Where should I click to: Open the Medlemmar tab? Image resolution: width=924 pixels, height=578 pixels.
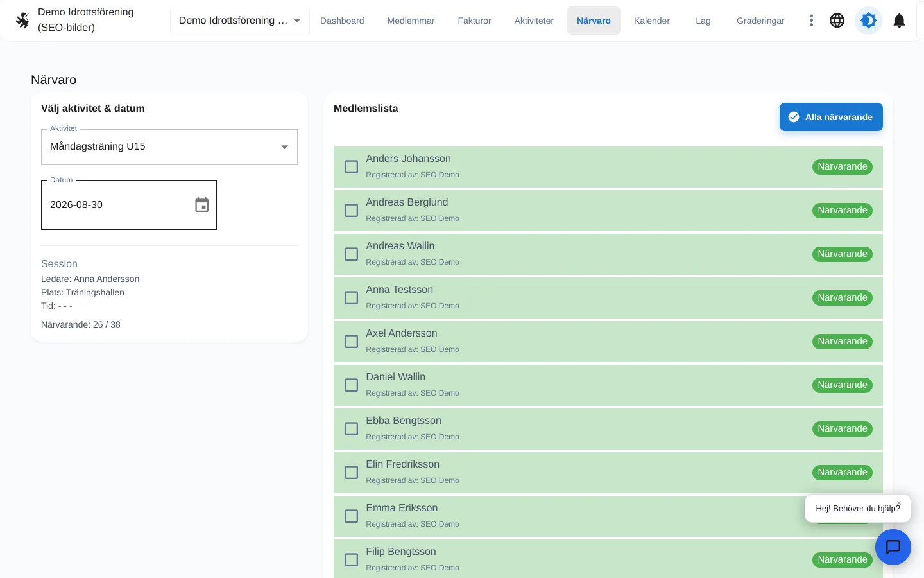[411, 21]
